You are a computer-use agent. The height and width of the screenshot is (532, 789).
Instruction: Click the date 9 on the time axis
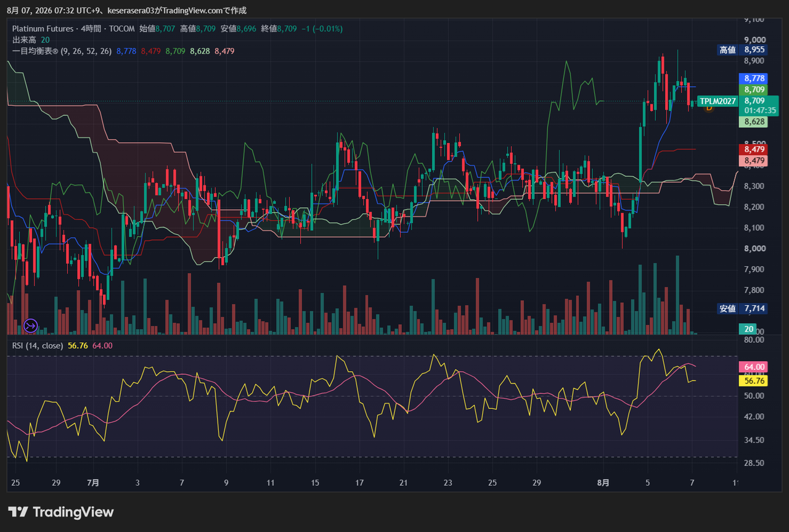coord(226,482)
